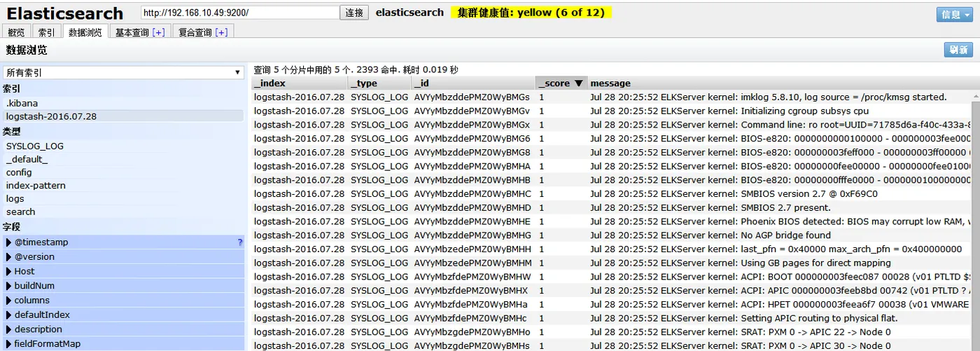
Task: Switch to the 索引 tab
Action: pos(47,32)
